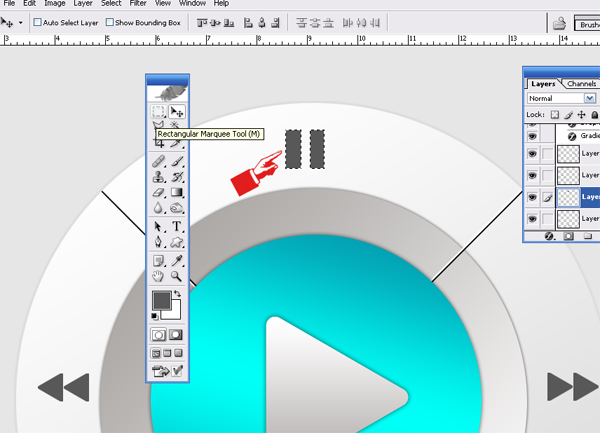The image size is (600, 433).
Task: Open the Image menu
Action: tap(55, 3)
